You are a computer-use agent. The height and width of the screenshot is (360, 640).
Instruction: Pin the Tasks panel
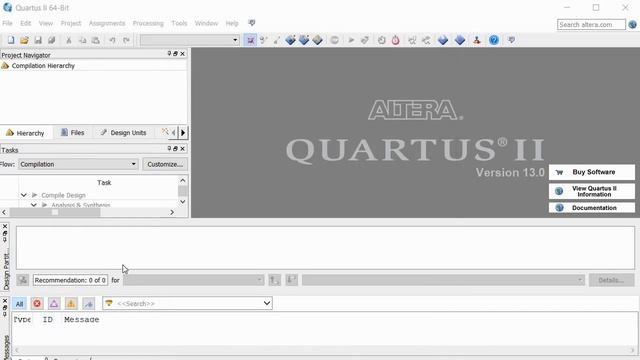(x=169, y=149)
